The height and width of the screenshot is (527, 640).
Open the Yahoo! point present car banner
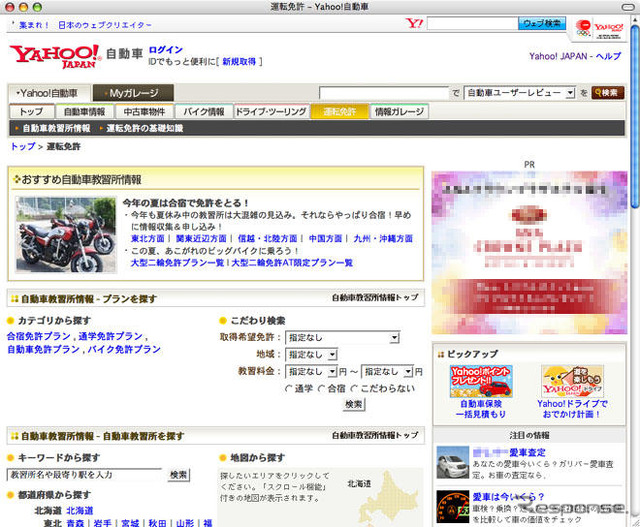[x=481, y=381]
